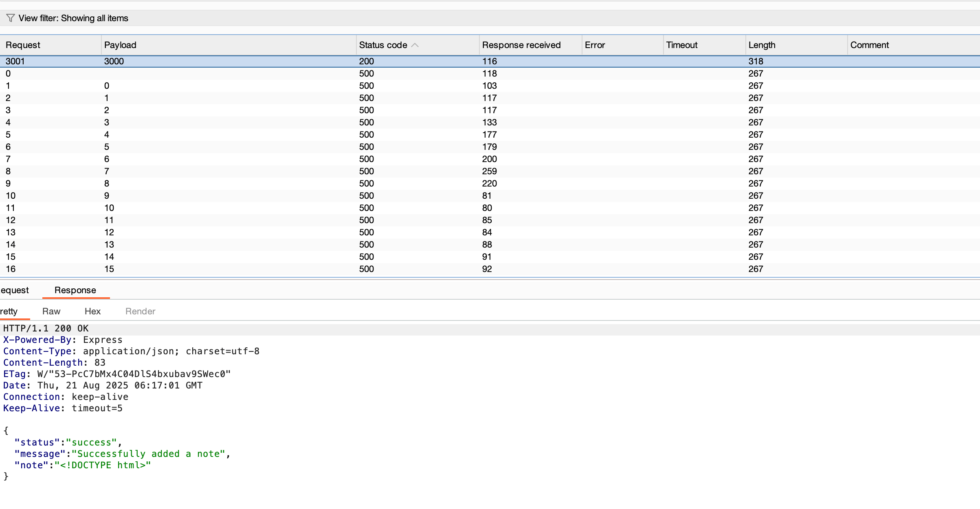The height and width of the screenshot is (509, 980).
Task: Select the row with request number 11
Action: (490, 208)
